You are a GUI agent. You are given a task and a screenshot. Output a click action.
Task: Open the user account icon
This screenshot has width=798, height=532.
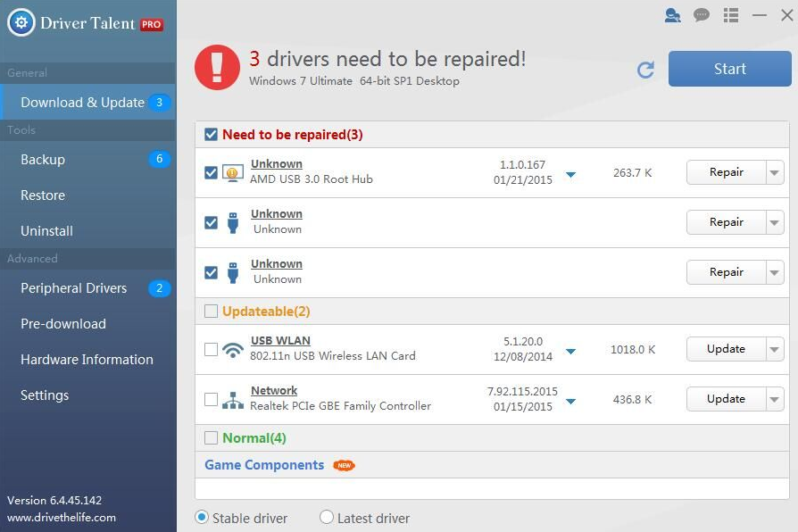coord(672,15)
